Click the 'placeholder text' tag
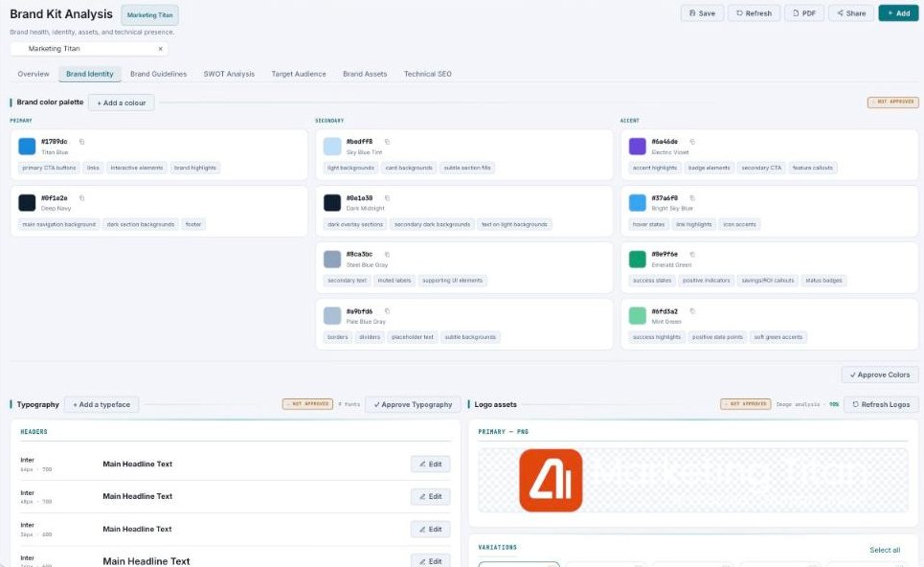Screen dimensions: 924x567 413,337
